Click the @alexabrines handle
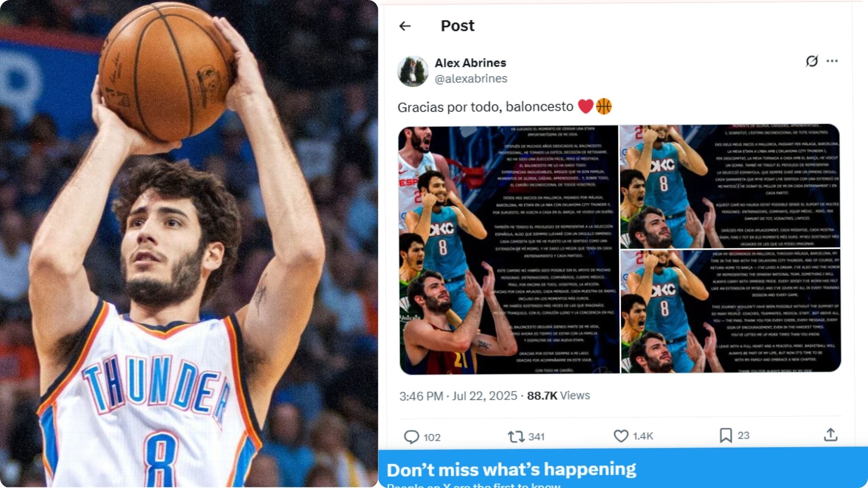 471,79
